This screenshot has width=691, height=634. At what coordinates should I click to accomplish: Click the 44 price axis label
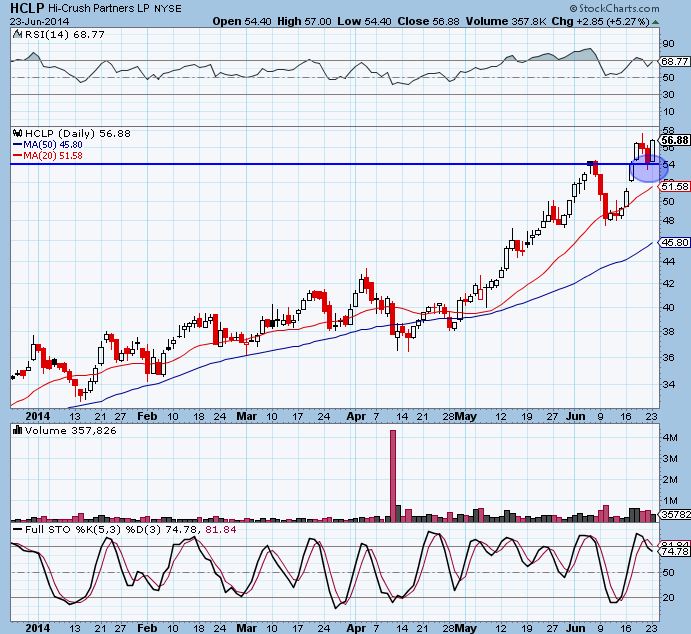point(668,262)
